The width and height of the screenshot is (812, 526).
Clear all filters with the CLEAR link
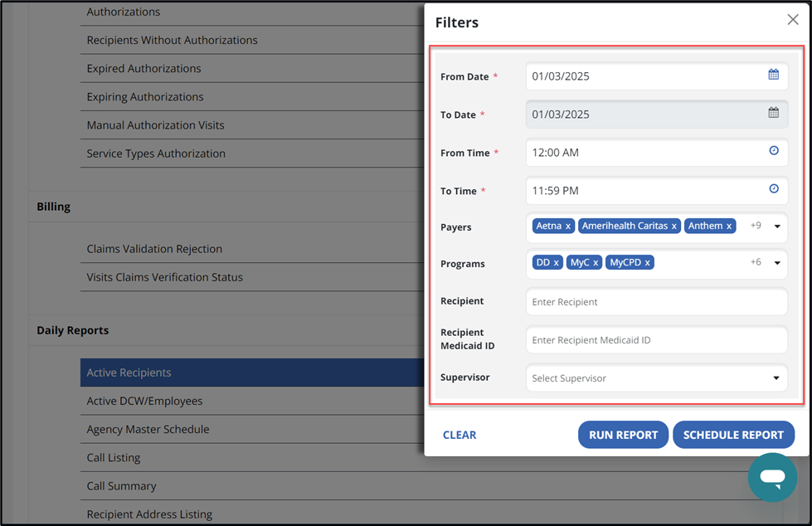pos(459,435)
